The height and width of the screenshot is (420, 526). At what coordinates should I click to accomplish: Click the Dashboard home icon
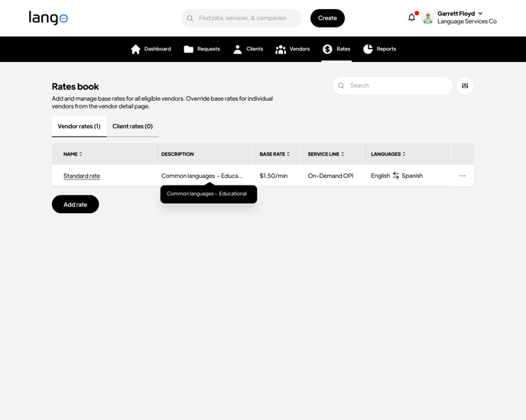136,49
